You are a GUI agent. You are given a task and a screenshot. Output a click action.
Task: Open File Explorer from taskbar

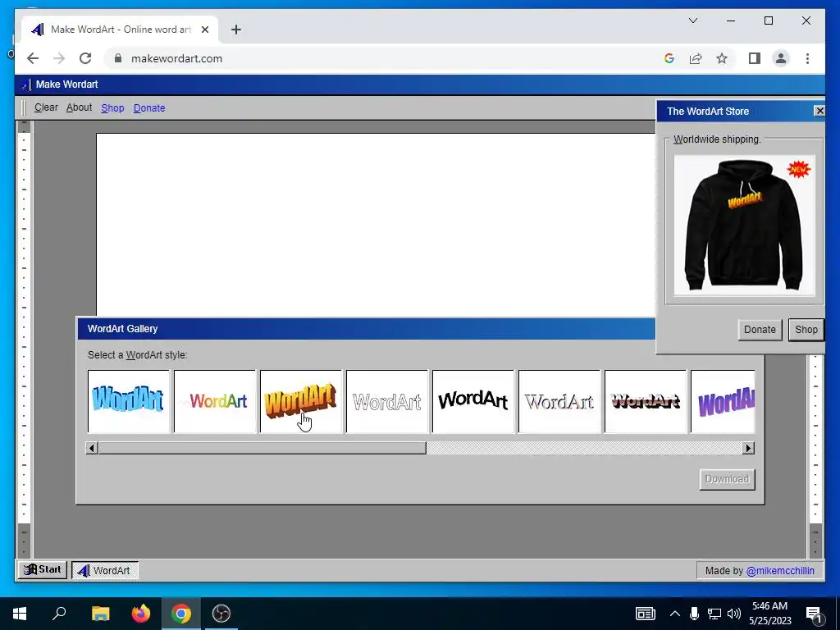(x=100, y=614)
